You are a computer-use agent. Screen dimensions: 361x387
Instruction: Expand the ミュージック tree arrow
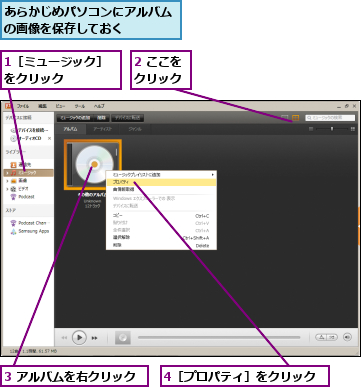7,173
